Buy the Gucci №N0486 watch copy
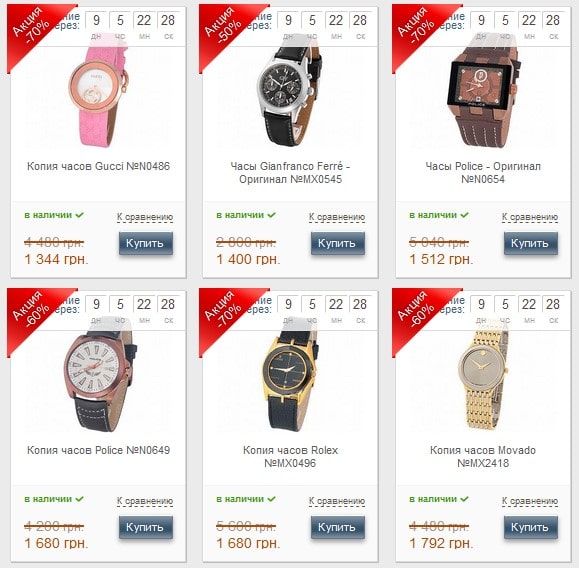 (146, 243)
